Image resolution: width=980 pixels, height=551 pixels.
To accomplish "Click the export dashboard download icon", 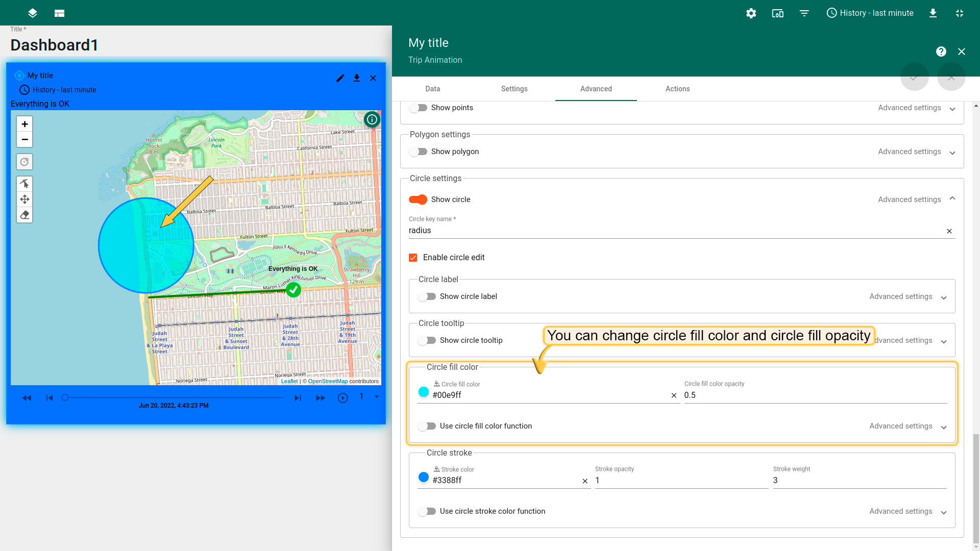I will 933,13.
